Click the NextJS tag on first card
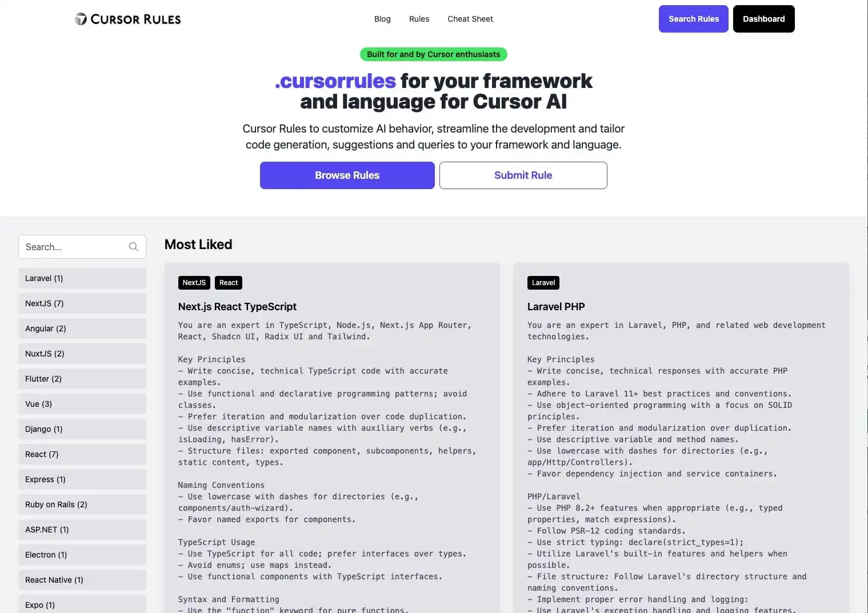The image size is (868, 613). 194,283
